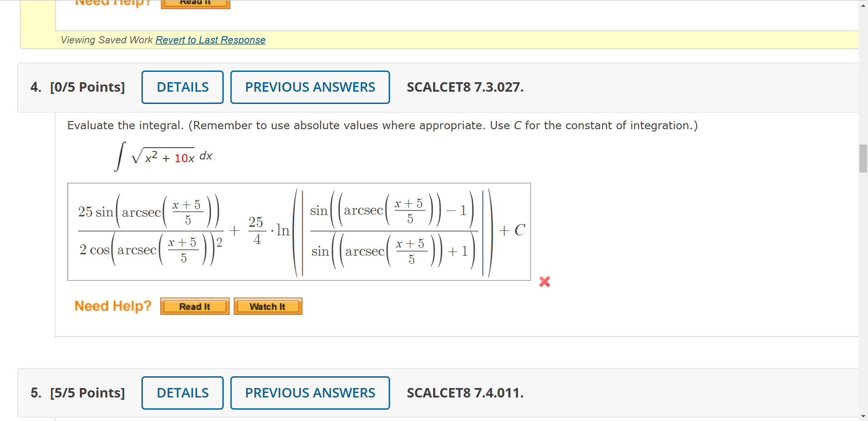The width and height of the screenshot is (868, 421).
Task: Click the orange Read It help icon
Action: pos(194,306)
